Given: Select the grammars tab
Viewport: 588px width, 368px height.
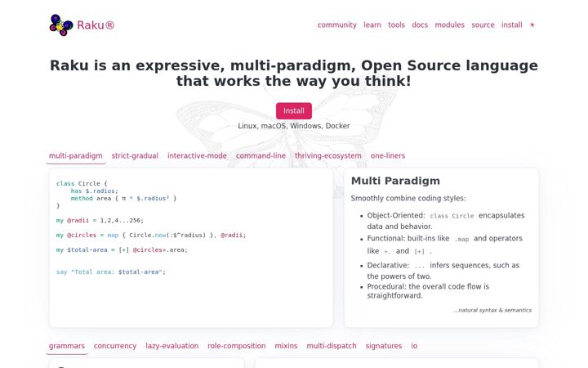Looking at the screenshot, I should click(x=67, y=346).
